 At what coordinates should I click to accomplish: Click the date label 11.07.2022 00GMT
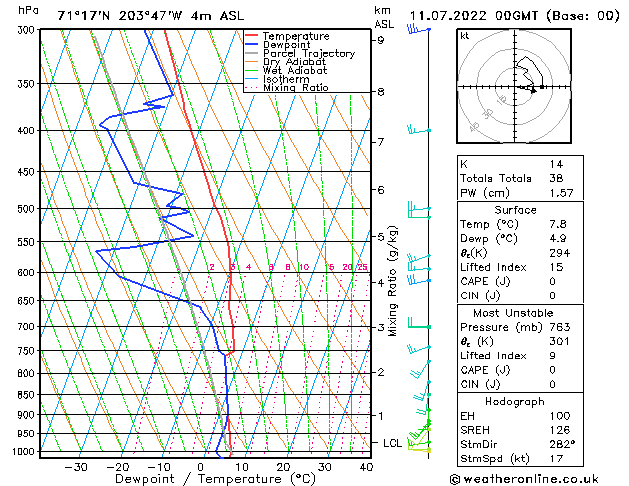pos(473,16)
